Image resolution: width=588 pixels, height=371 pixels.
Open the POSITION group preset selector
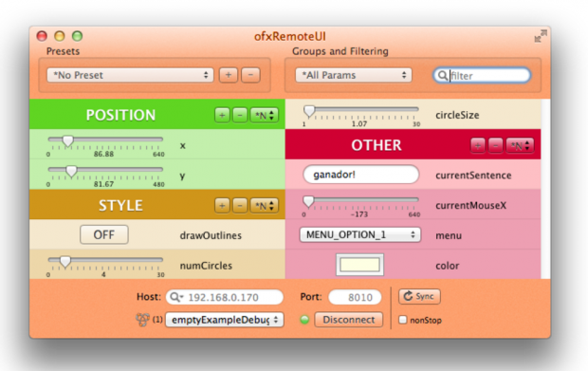pos(265,115)
